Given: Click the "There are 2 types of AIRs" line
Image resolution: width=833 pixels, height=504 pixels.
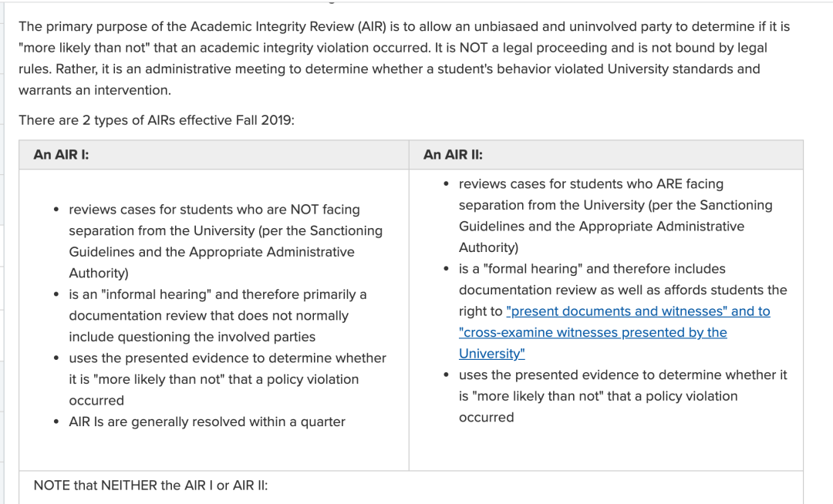Looking at the screenshot, I should 156,120.
